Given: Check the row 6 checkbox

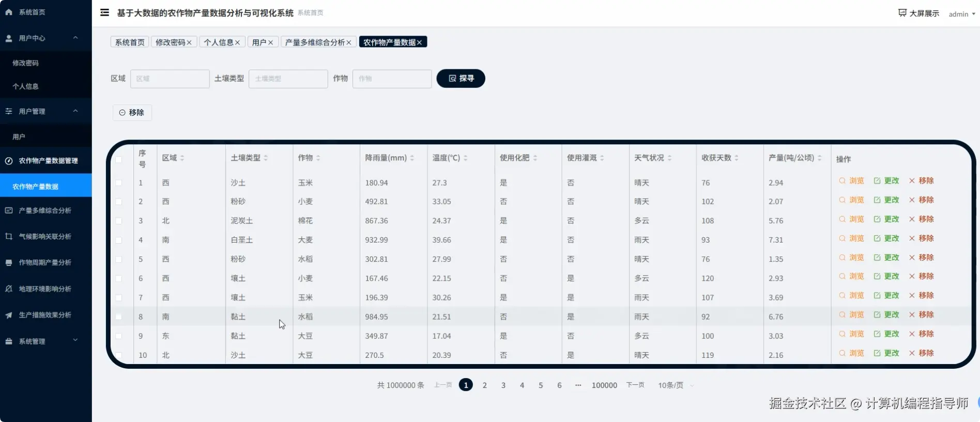Looking at the screenshot, I should tap(118, 278).
